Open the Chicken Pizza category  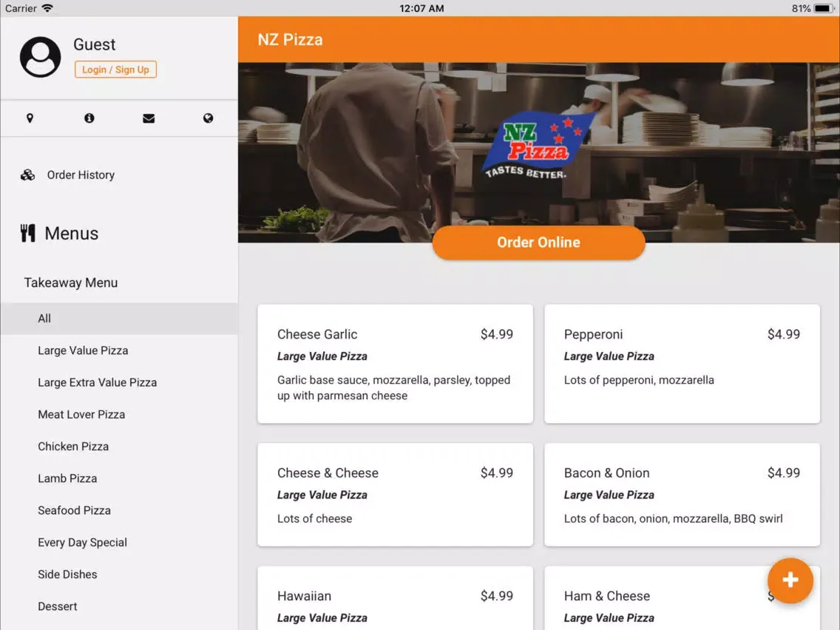(x=119, y=447)
